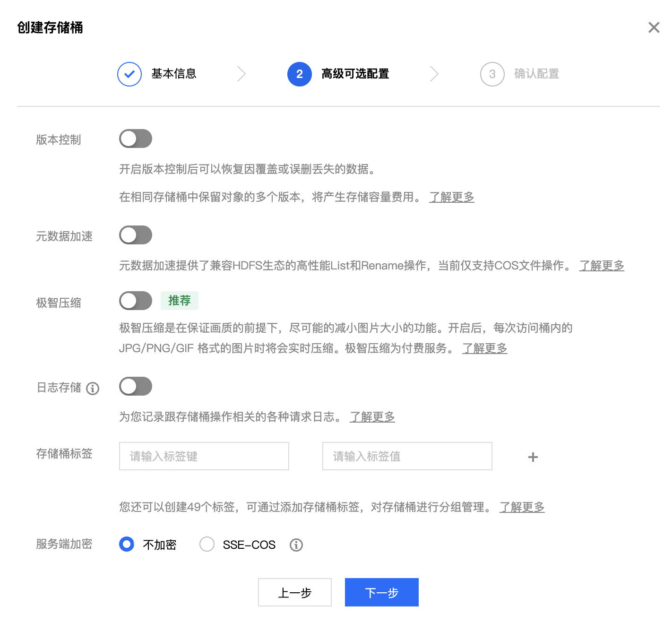Screen dimensions: 672x623
Task: Click the 基本信息 completed step checkmark icon
Action: pyautogui.click(x=129, y=74)
